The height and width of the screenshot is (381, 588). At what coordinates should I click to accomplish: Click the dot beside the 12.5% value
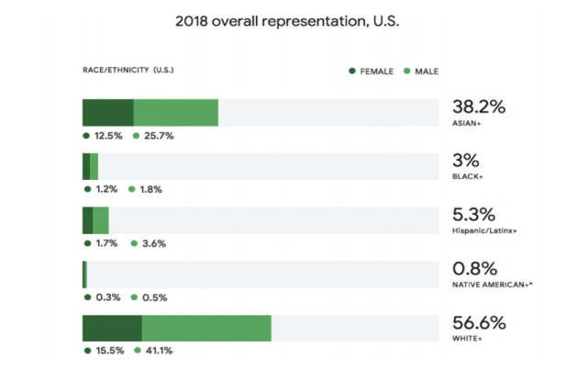[x=86, y=136]
